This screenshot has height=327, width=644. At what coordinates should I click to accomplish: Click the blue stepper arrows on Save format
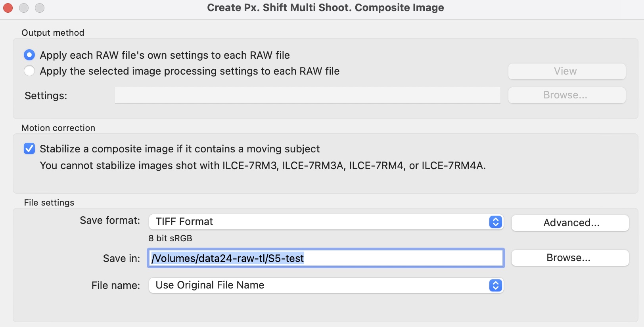tap(496, 222)
